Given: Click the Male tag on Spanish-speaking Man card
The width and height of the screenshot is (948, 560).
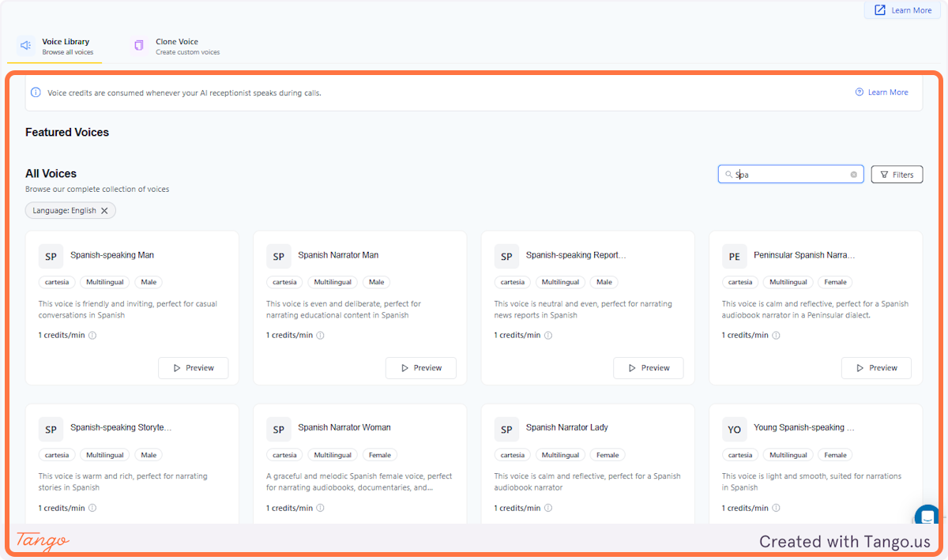Looking at the screenshot, I should 149,282.
